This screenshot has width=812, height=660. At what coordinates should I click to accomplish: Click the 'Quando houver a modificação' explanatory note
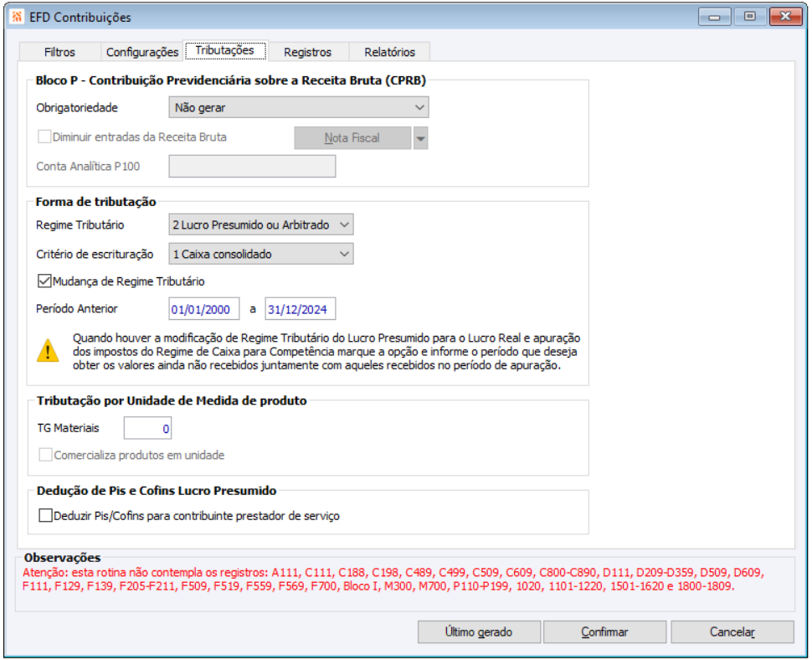pos(326,351)
